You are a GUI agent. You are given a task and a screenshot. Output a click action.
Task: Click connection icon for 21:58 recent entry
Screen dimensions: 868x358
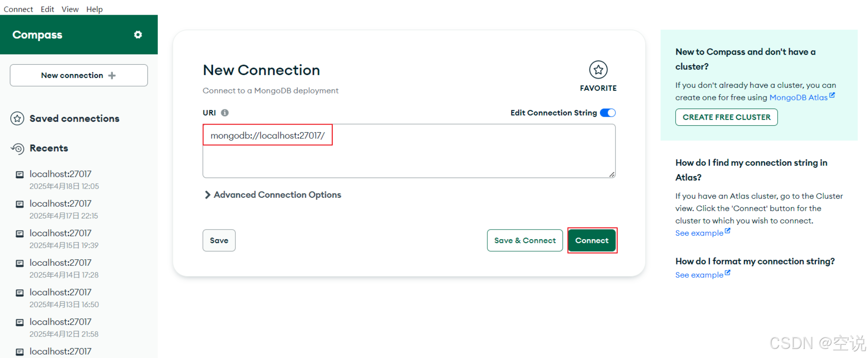click(x=19, y=322)
